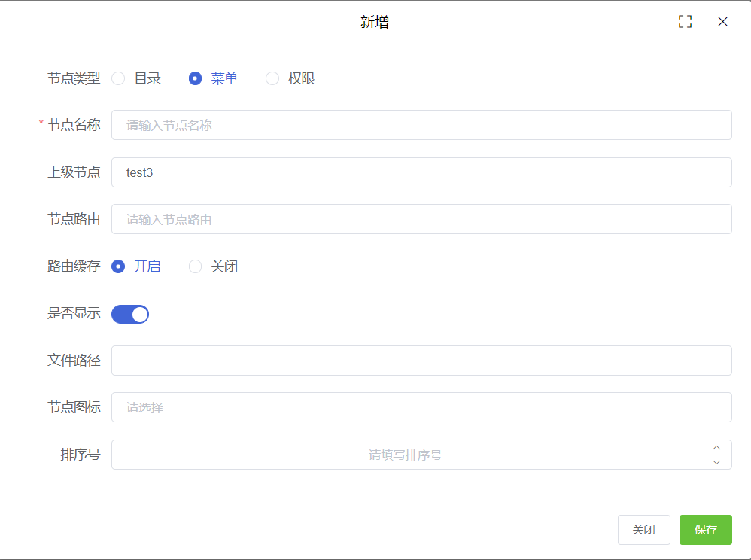Select the 权限 node type

click(x=272, y=78)
